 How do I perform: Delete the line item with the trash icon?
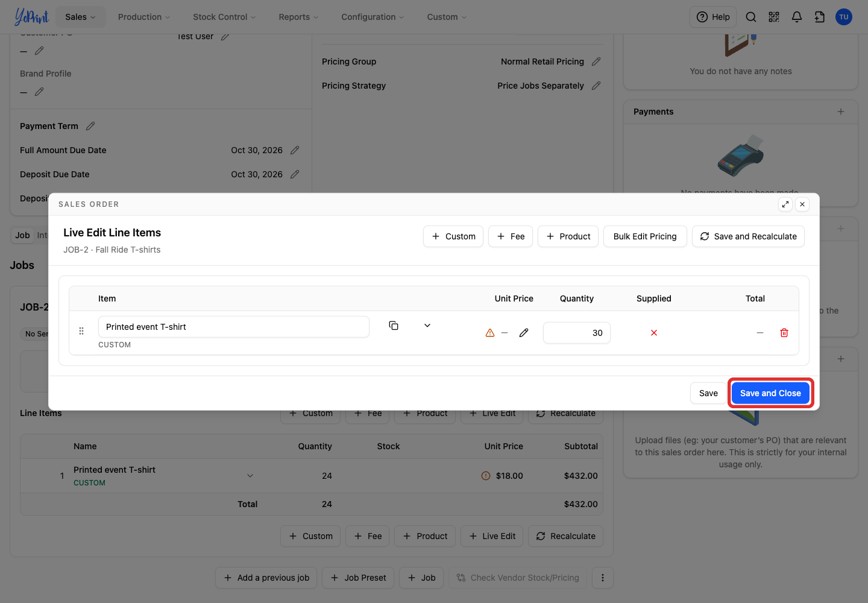[x=784, y=333]
